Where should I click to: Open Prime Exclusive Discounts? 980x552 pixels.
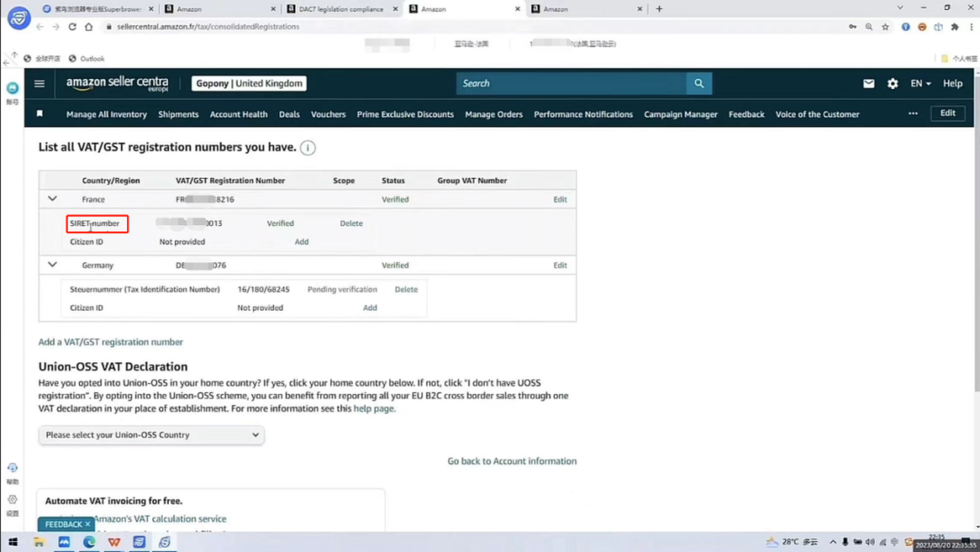tap(405, 114)
